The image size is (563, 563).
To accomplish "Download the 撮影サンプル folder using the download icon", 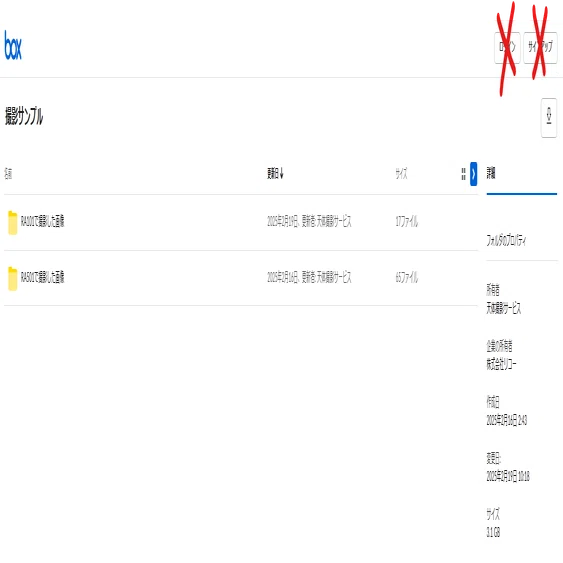I will coord(549,117).
